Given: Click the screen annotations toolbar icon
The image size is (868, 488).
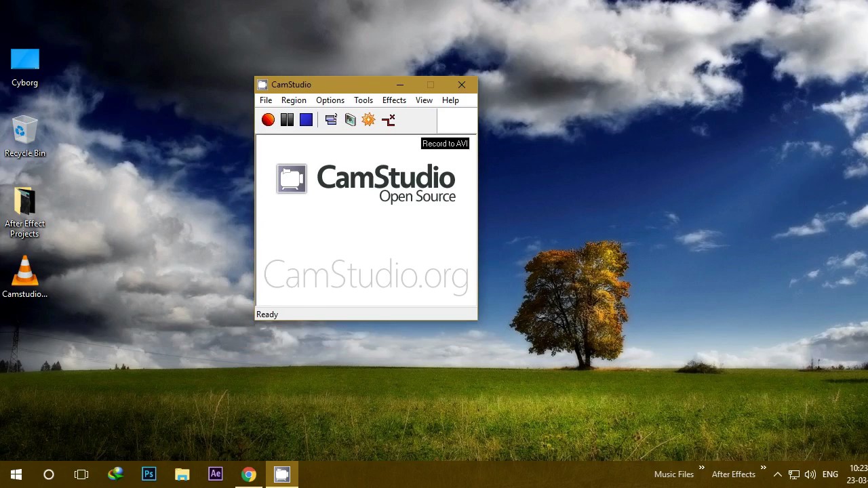Looking at the screenshot, I should 350,120.
